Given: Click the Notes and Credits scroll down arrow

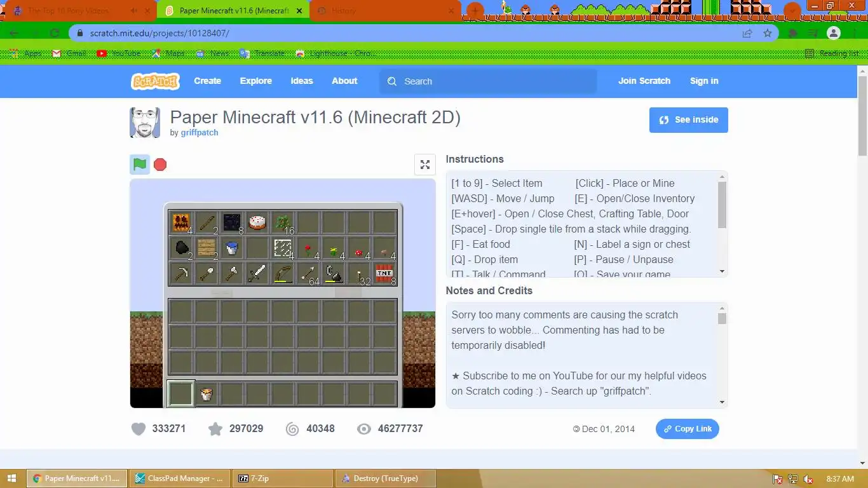Looking at the screenshot, I should 722,402.
